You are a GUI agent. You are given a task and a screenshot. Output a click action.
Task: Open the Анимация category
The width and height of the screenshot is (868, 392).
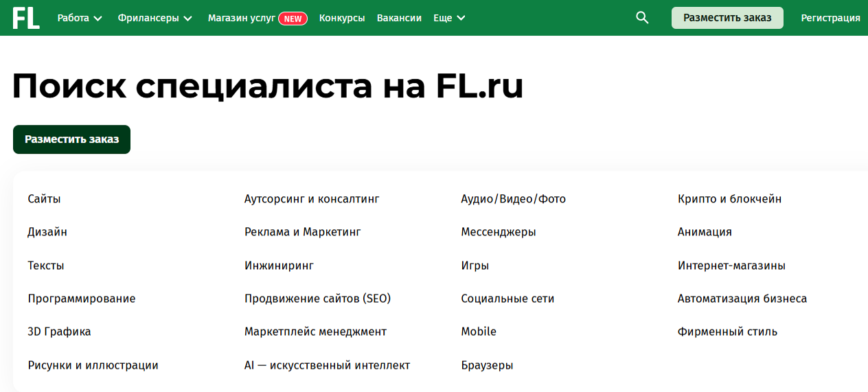705,232
